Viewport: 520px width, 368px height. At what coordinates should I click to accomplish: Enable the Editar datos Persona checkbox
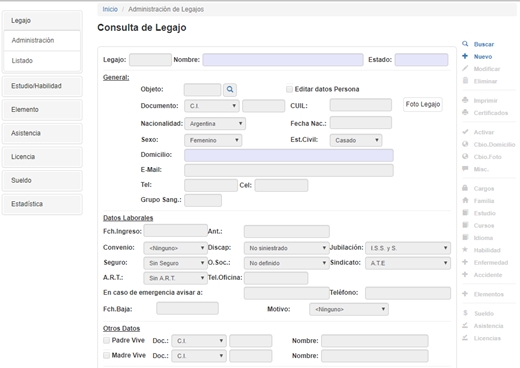click(x=289, y=89)
